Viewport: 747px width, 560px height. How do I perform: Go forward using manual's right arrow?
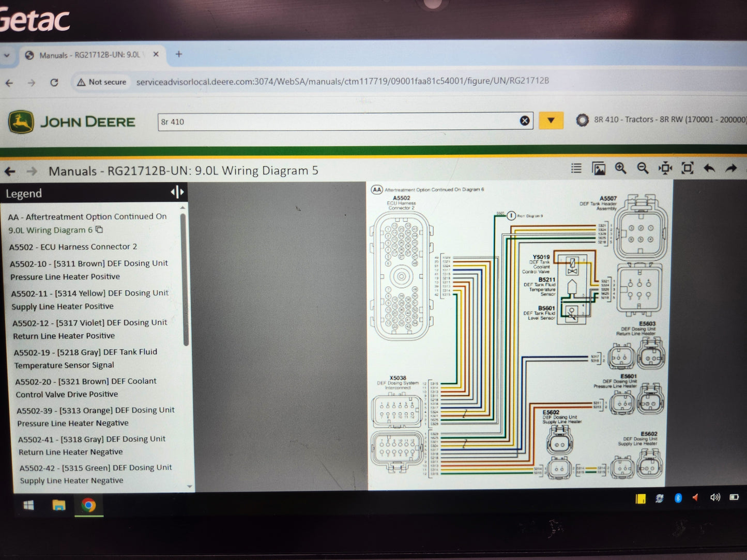(32, 172)
